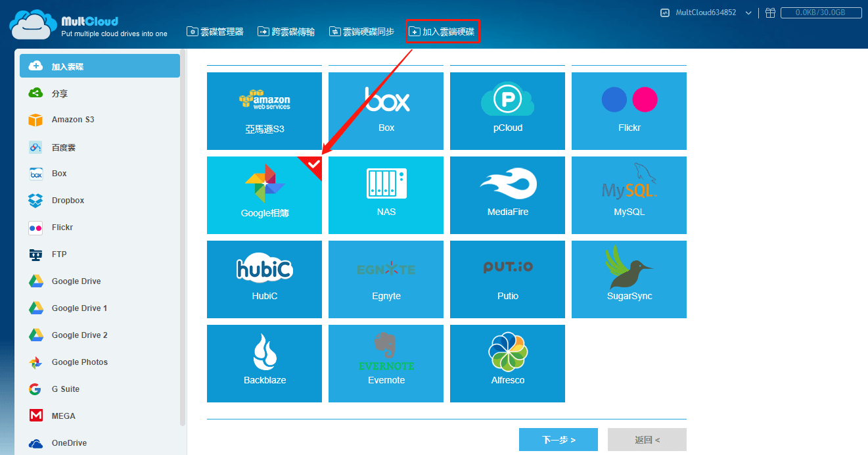Screen dimensions: 868x455
Task: Open the 雲端硬碟同步 tab
Action: click(361, 31)
